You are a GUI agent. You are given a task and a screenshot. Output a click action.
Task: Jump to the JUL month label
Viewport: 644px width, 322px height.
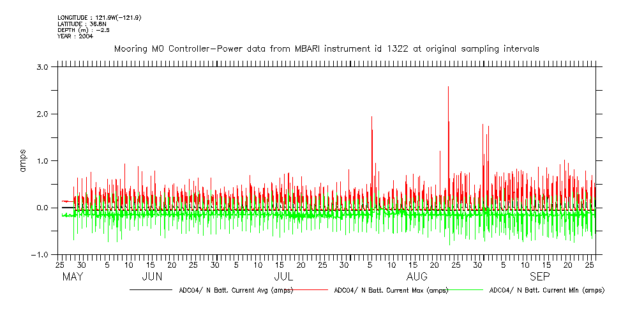tap(283, 277)
